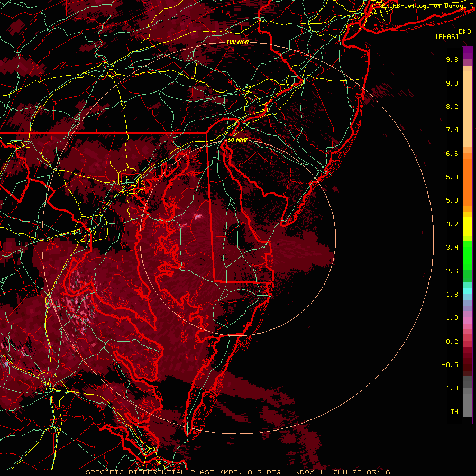
Task: Click the [PHAS] label above color scale
Action: 447,37
